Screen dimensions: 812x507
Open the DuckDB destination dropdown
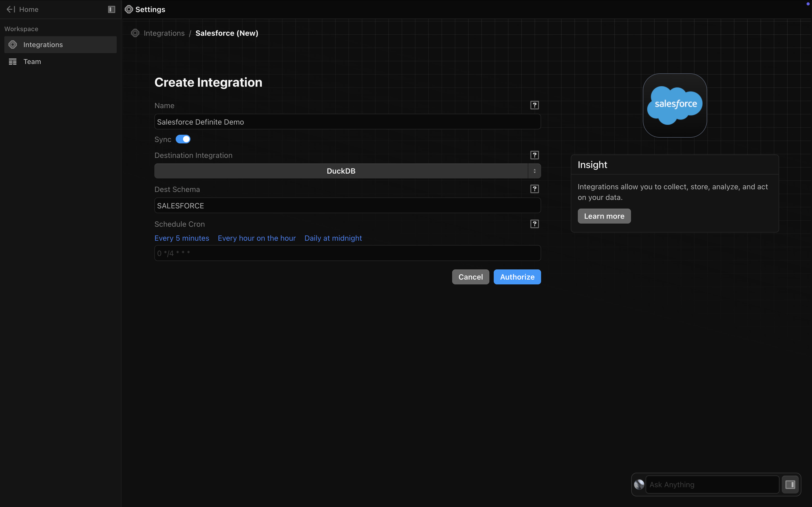tap(341, 171)
